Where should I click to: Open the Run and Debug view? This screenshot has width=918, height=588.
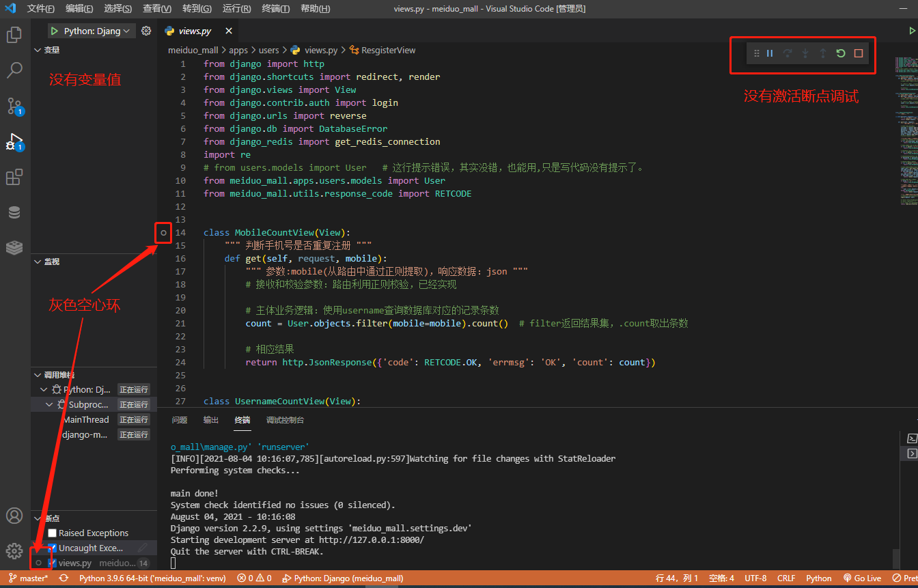click(14, 141)
